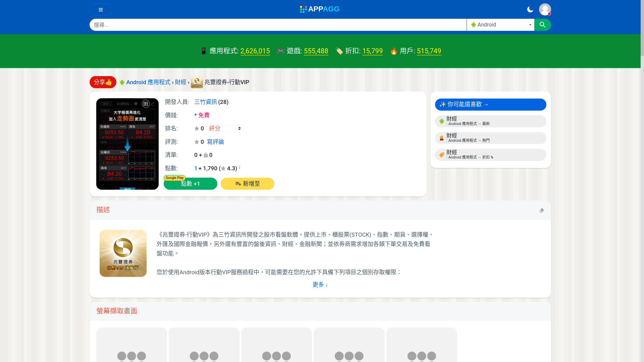Viewport: 644px width, 362px height.
Task: Click the points number 1 link
Action: point(196,168)
